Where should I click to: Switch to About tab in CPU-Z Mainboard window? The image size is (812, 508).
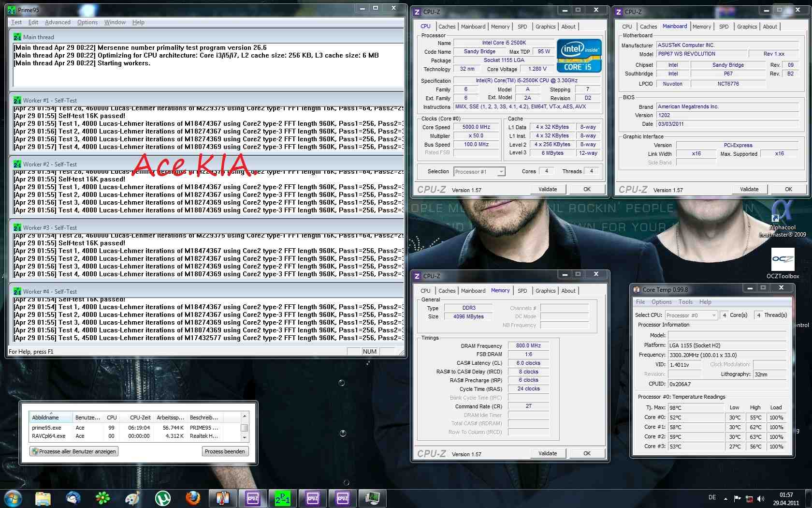[770, 27]
